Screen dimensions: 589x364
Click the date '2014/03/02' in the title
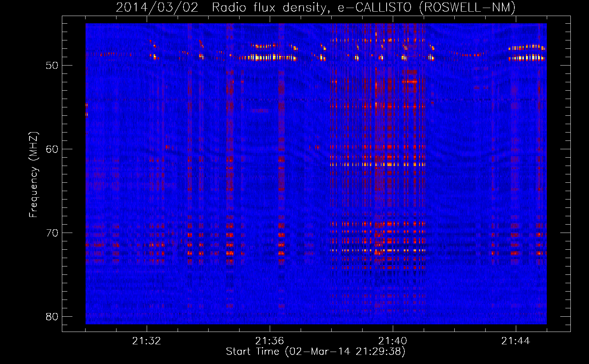point(157,7)
